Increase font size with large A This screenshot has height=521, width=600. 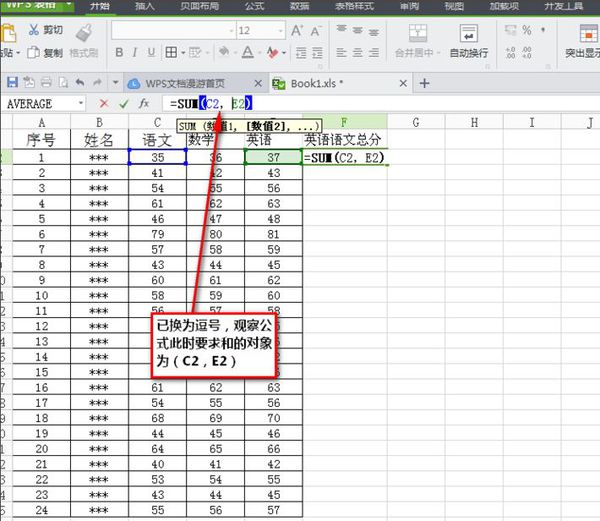(297, 31)
